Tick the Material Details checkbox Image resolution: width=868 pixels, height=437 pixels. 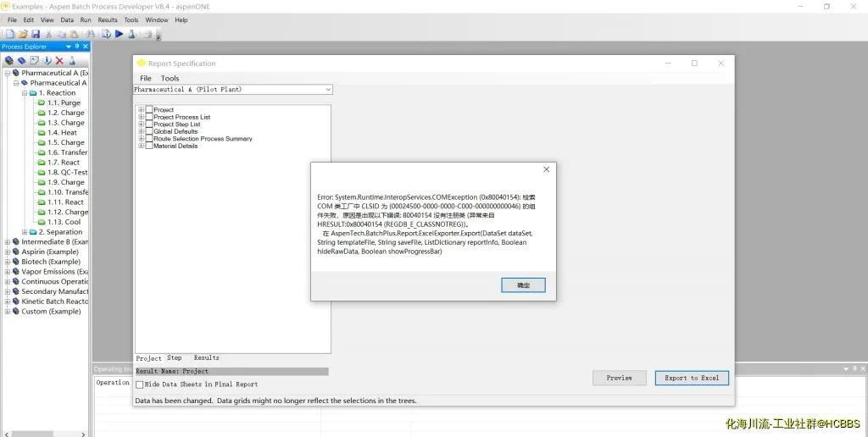coord(149,146)
